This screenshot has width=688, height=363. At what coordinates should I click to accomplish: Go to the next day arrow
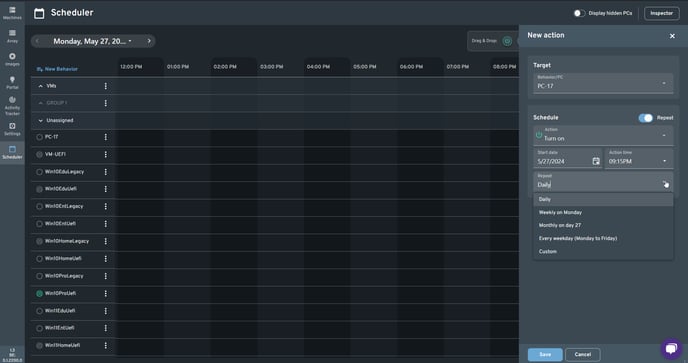(149, 41)
